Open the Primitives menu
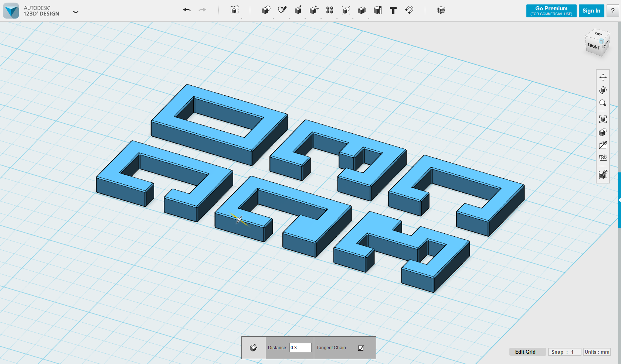This screenshot has width=621, height=364. (266, 10)
